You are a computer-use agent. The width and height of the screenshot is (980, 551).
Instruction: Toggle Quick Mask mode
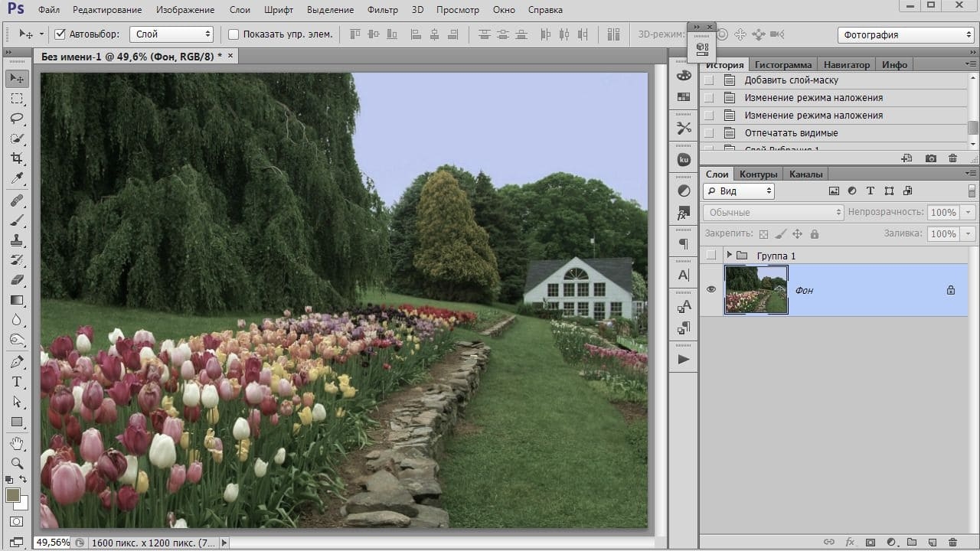17,522
